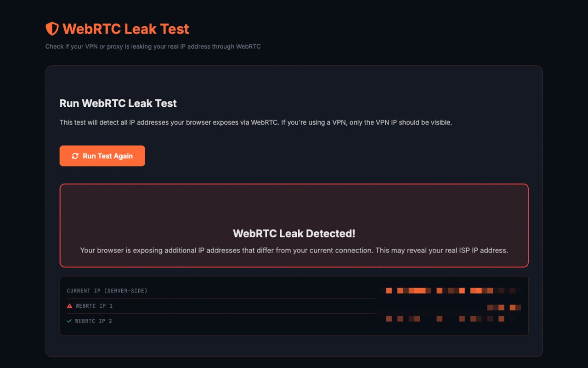Select the WebRTC IP 1 label

(94, 306)
